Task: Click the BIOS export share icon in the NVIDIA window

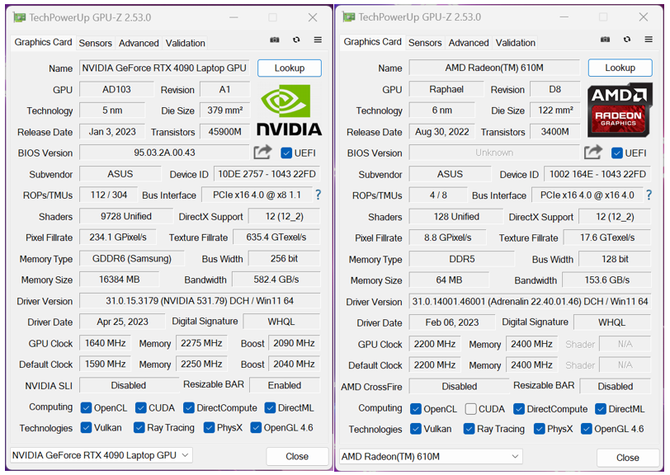Action: coord(262,152)
